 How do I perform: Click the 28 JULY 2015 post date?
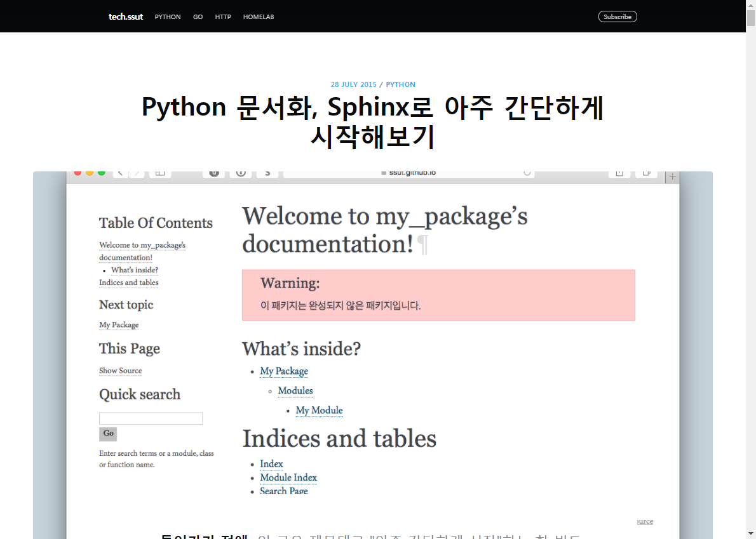[353, 84]
